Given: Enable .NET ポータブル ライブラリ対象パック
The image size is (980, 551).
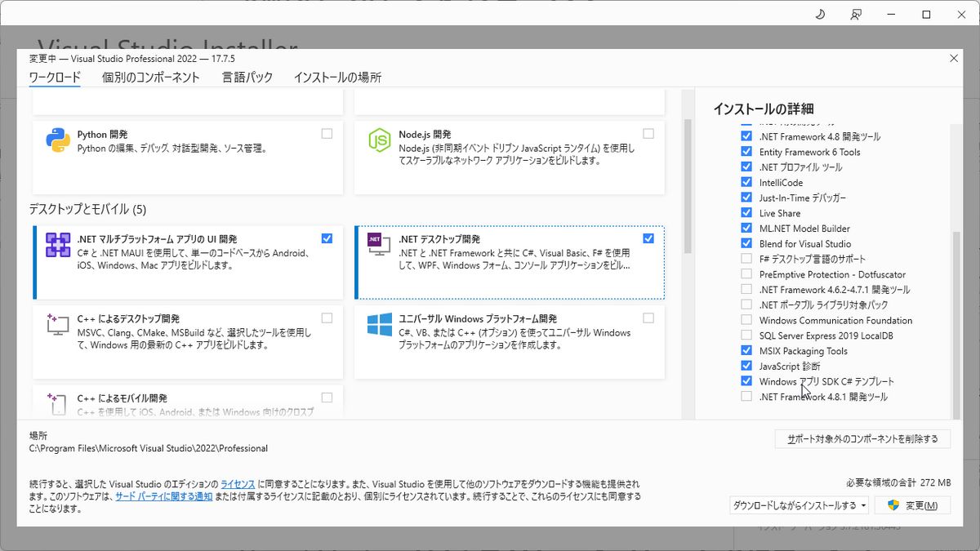Looking at the screenshot, I should (x=746, y=304).
